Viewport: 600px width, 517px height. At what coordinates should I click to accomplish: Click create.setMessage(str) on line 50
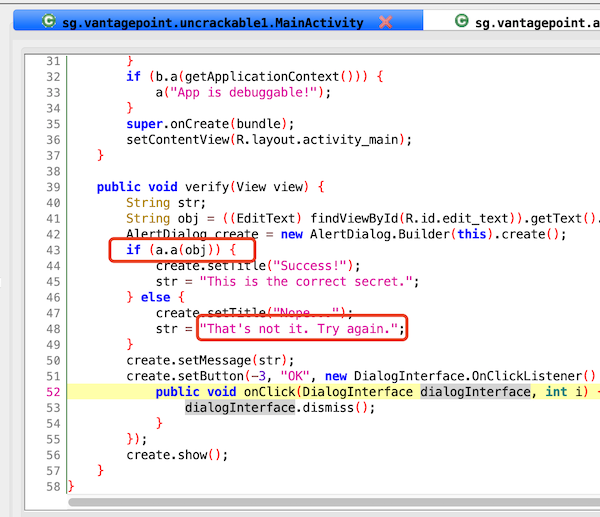210,360
